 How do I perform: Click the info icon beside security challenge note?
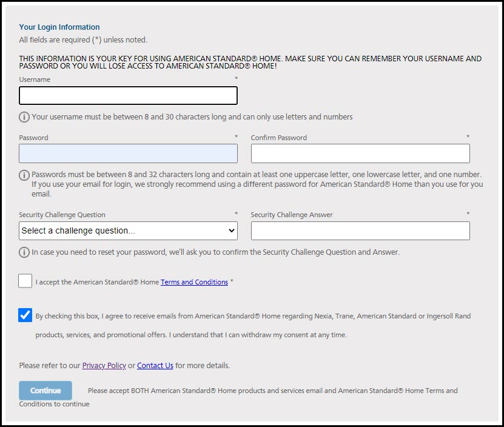point(24,252)
